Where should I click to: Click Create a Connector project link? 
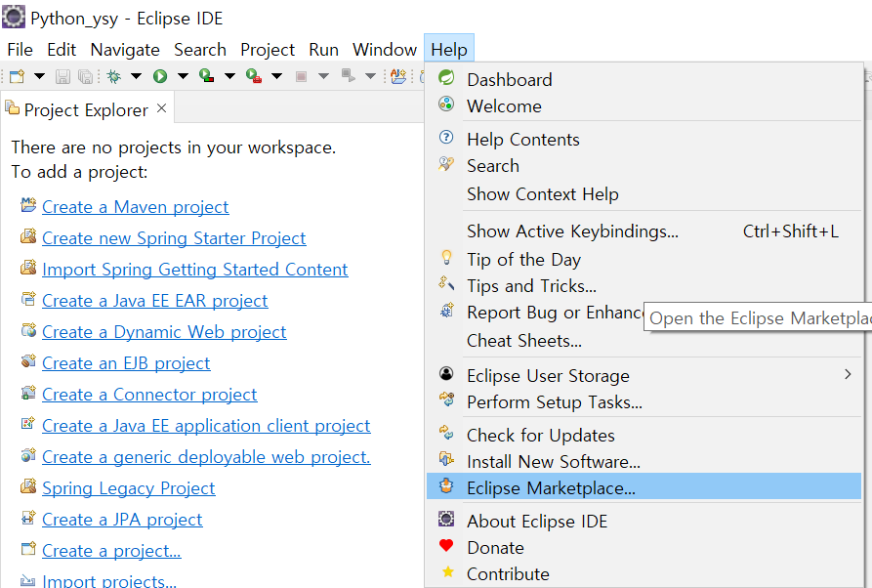[149, 394]
